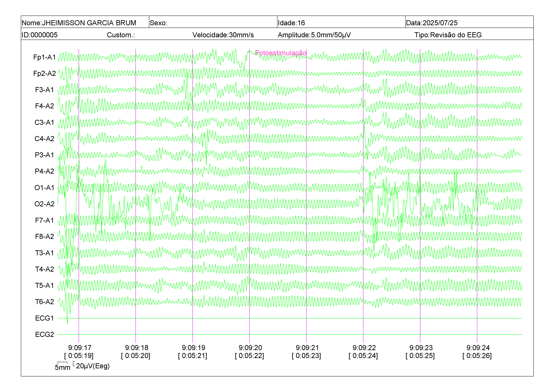The image size is (554, 392).
Task: Select the F7-A1 channel label
Action: [44, 220]
